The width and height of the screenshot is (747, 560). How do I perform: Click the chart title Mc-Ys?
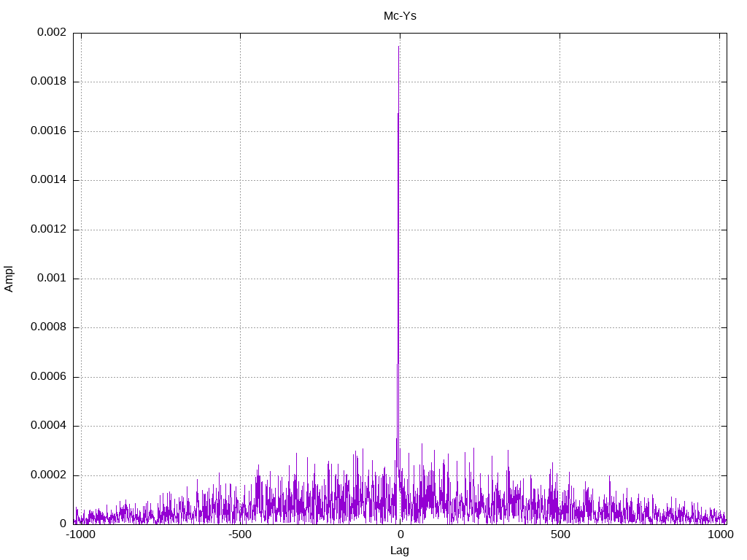(x=400, y=15)
